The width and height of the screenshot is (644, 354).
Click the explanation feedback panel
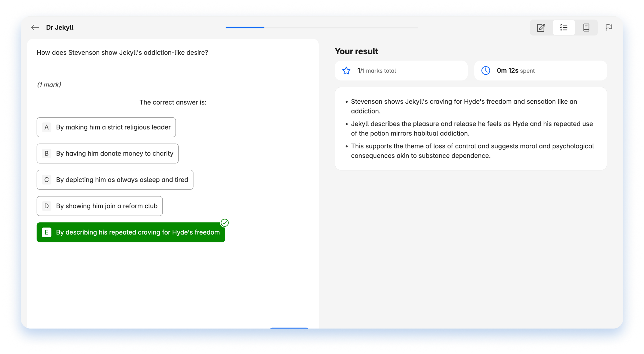point(471,129)
